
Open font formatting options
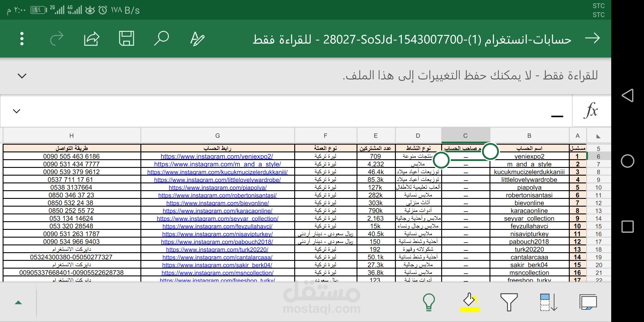pos(197,38)
